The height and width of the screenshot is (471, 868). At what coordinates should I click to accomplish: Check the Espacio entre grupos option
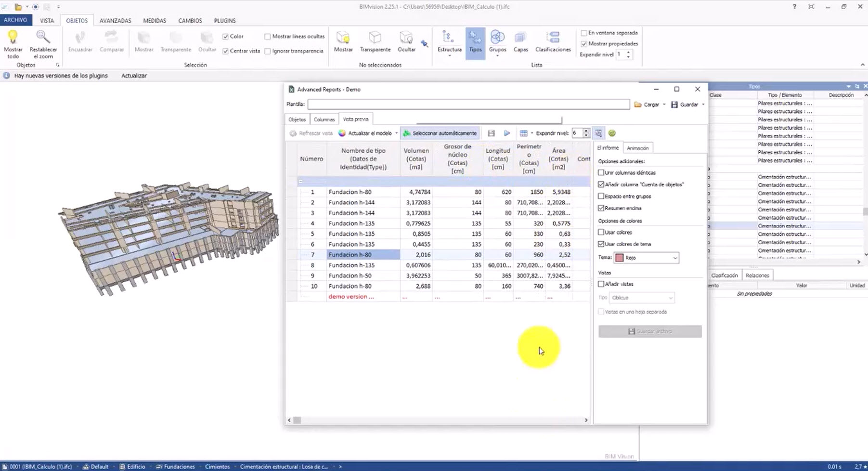coord(601,196)
